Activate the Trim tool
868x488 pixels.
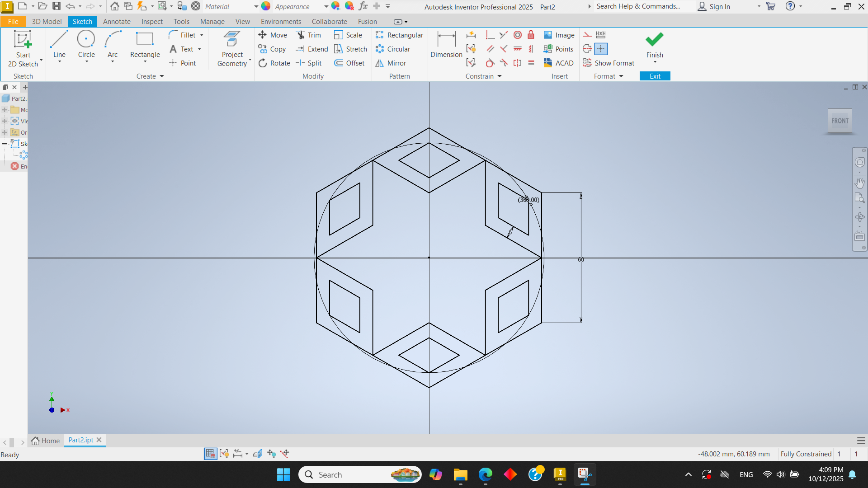(308, 35)
